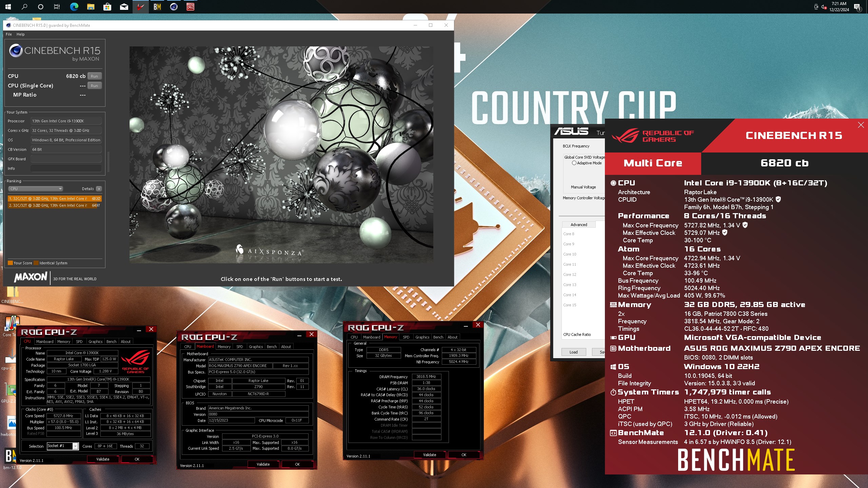Click the Info field in Cinebench

(66, 168)
